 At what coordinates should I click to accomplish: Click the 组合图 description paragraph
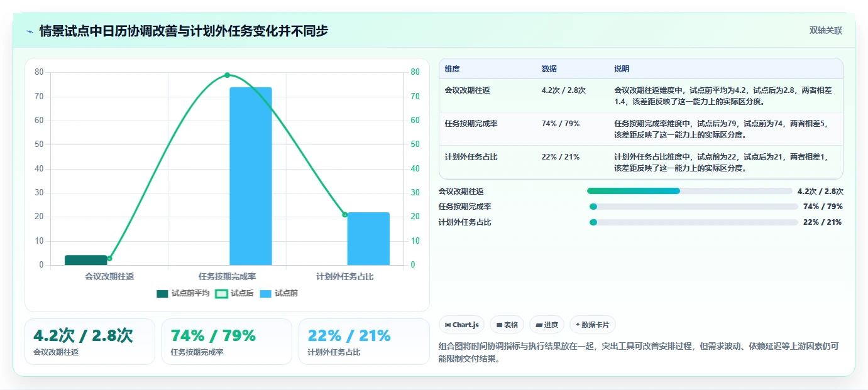click(x=638, y=353)
